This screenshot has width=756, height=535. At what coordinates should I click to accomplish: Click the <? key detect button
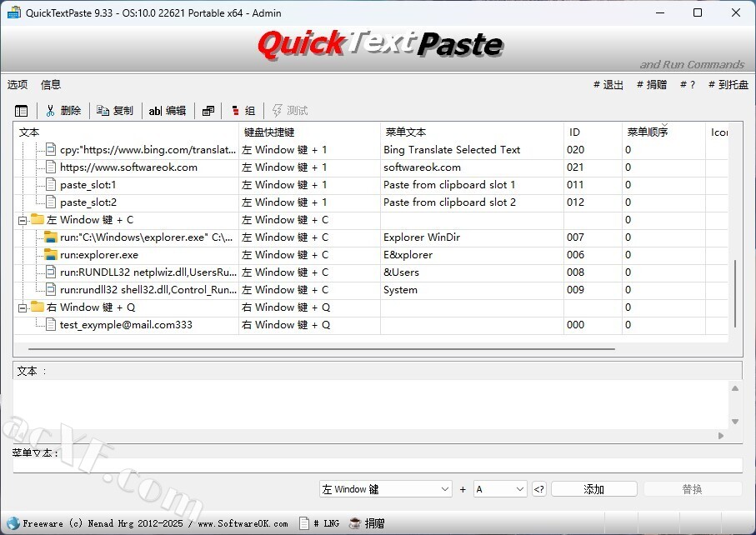pos(539,489)
